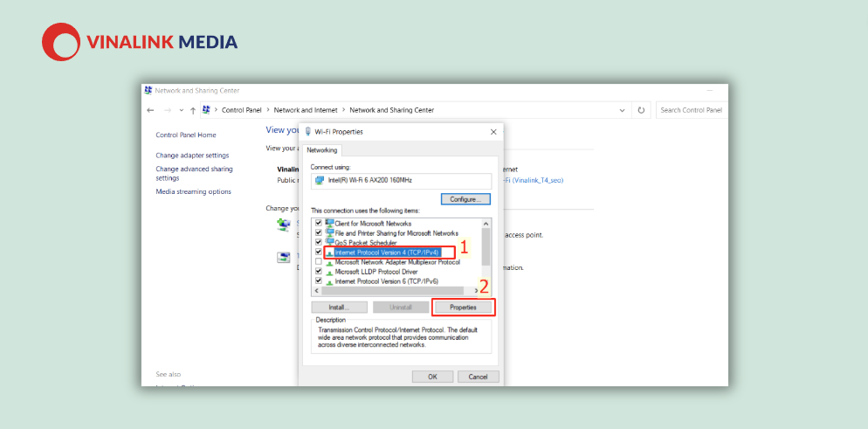Expand the address bar history dropdown
Image resolution: width=868 pixels, height=429 pixels.
tap(623, 110)
